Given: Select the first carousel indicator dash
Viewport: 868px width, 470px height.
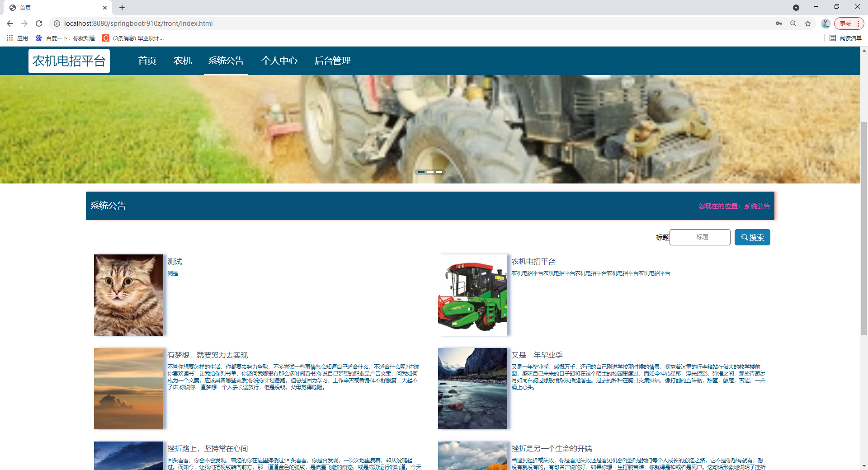Looking at the screenshot, I should coord(421,172).
